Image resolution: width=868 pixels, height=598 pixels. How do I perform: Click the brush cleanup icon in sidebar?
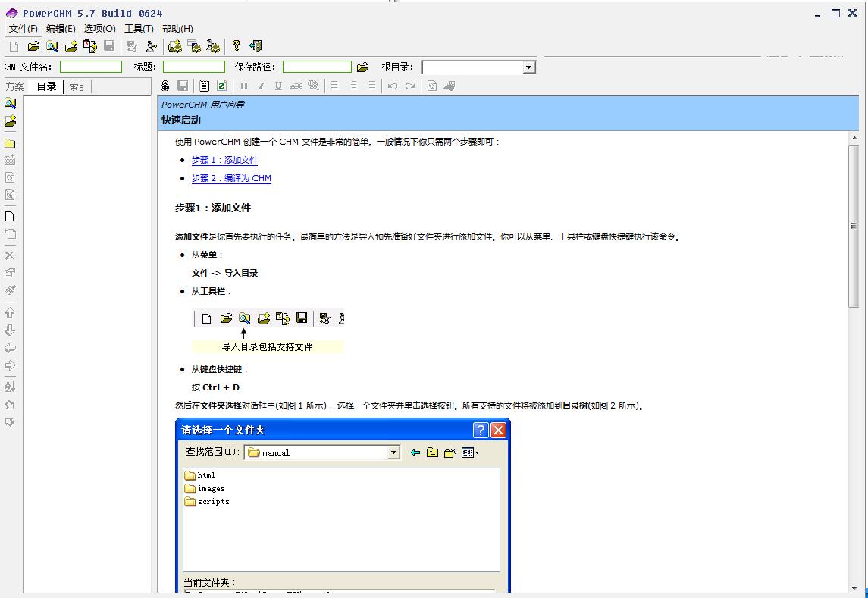10,290
